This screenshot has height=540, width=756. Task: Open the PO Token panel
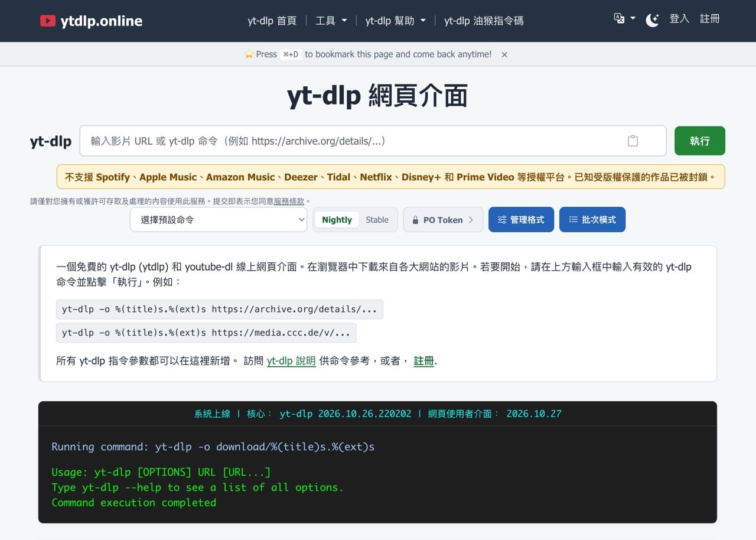(443, 220)
